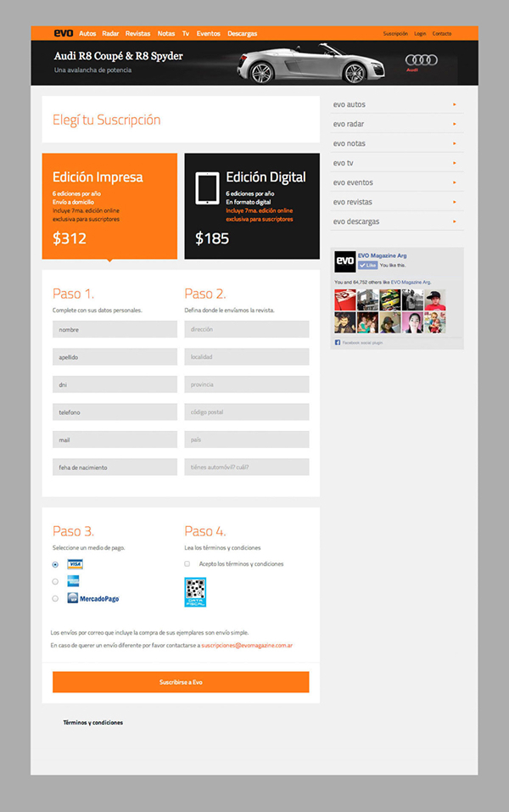Click the mail input field

pyautogui.click(x=115, y=440)
